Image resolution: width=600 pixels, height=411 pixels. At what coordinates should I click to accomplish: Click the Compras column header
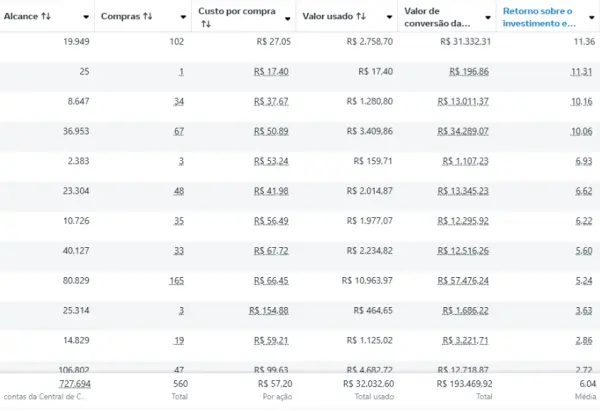[x=121, y=16]
